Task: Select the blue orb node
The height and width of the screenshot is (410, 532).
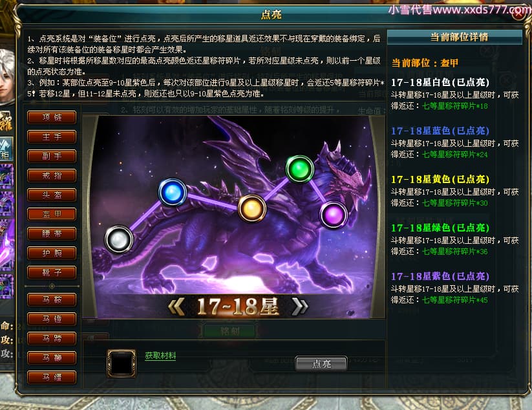Action: tap(173, 193)
